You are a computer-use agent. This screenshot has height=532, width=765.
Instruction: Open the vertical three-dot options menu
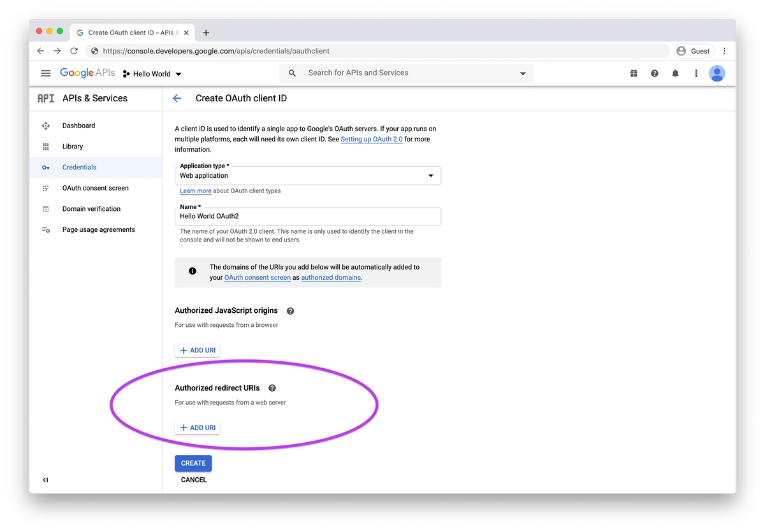click(696, 73)
